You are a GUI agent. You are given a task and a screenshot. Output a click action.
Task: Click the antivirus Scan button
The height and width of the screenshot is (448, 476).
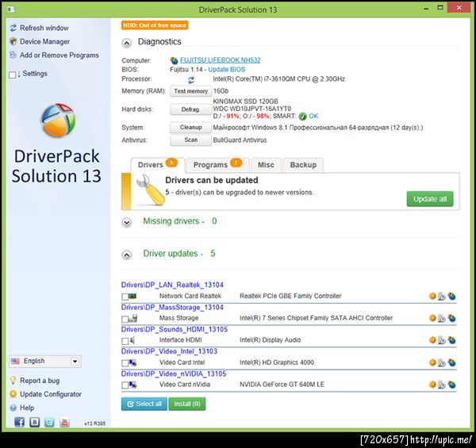[x=190, y=140]
